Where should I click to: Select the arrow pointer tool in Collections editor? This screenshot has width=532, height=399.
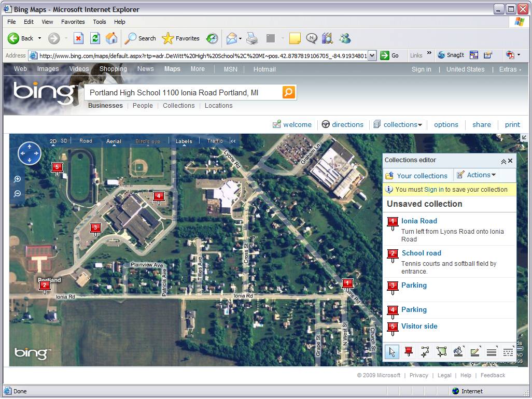[x=392, y=351]
